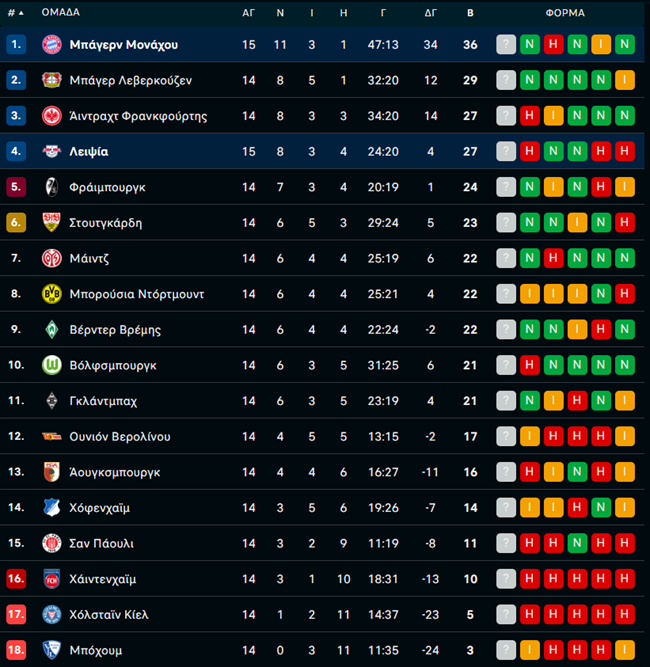The height and width of the screenshot is (667, 650).
Task: Click the Bochum crest in last row
Action: pos(51,650)
